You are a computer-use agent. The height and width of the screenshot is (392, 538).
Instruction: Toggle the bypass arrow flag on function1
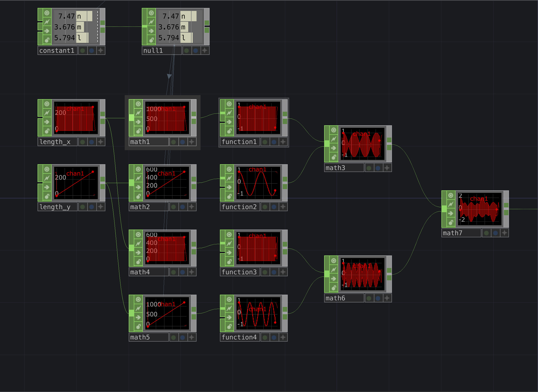[229, 122]
